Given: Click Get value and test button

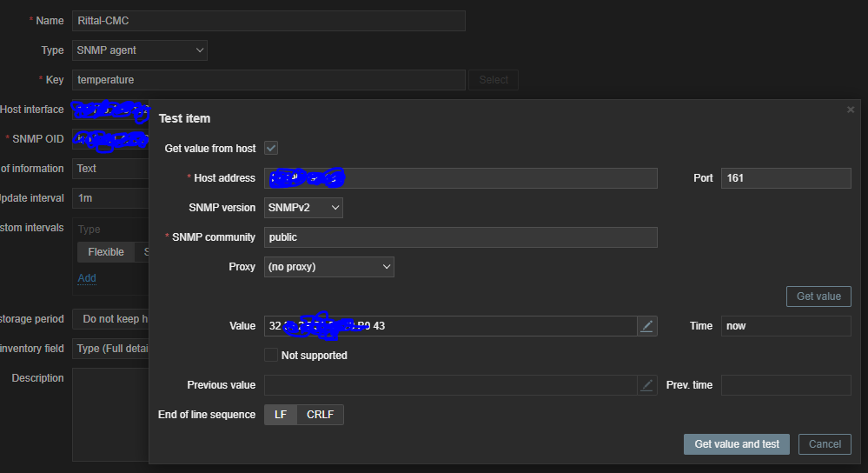Looking at the screenshot, I should tap(736, 444).
